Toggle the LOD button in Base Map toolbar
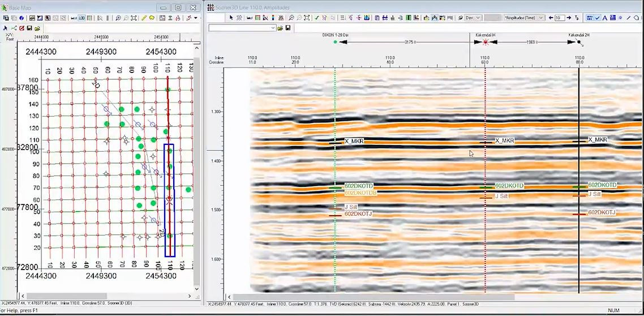Image resolution: width=644 pixels, height=316 pixels. pos(81,18)
